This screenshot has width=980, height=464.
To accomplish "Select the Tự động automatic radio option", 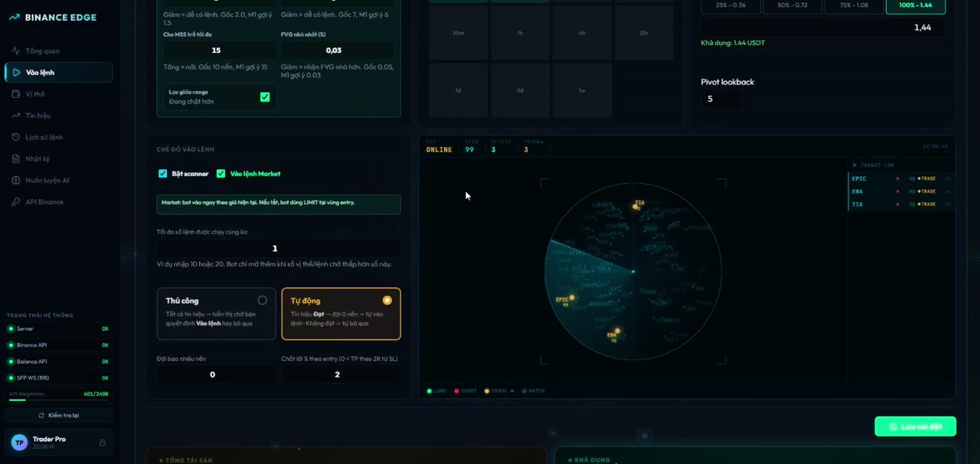I will click(x=387, y=300).
